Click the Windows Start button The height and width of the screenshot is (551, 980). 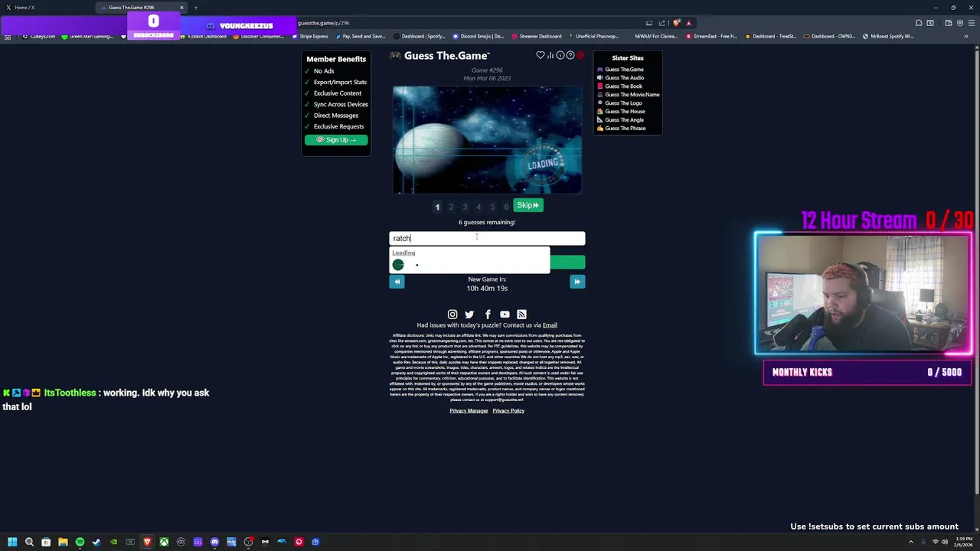pos(13,542)
